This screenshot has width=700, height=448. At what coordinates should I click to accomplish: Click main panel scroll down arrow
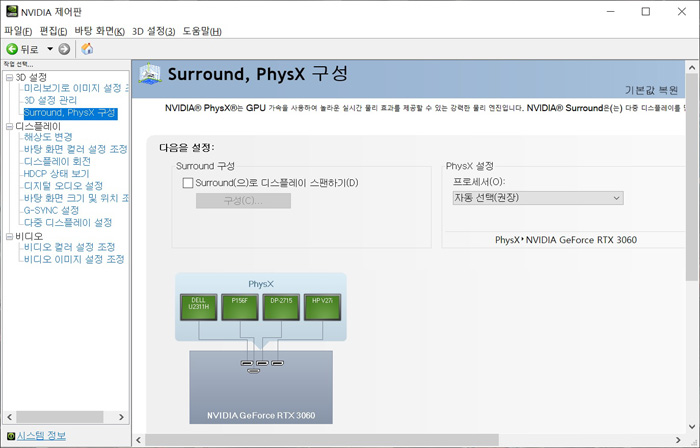692,427
